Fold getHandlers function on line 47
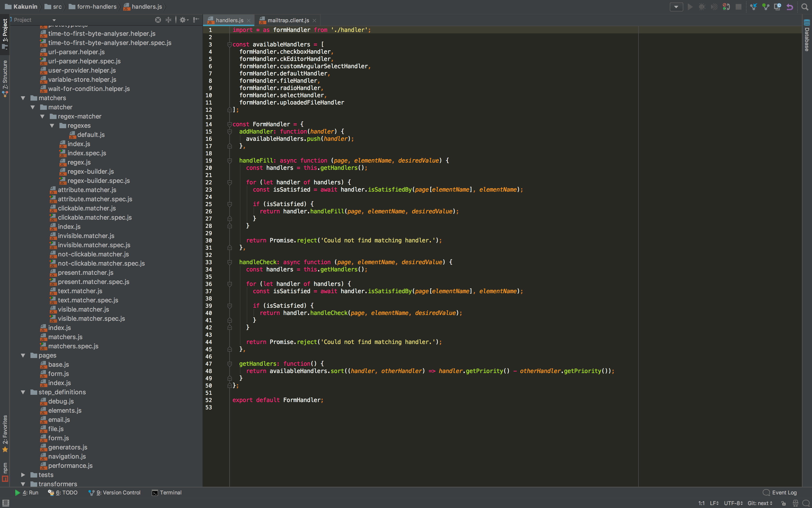812x508 pixels. pyautogui.click(x=230, y=364)
